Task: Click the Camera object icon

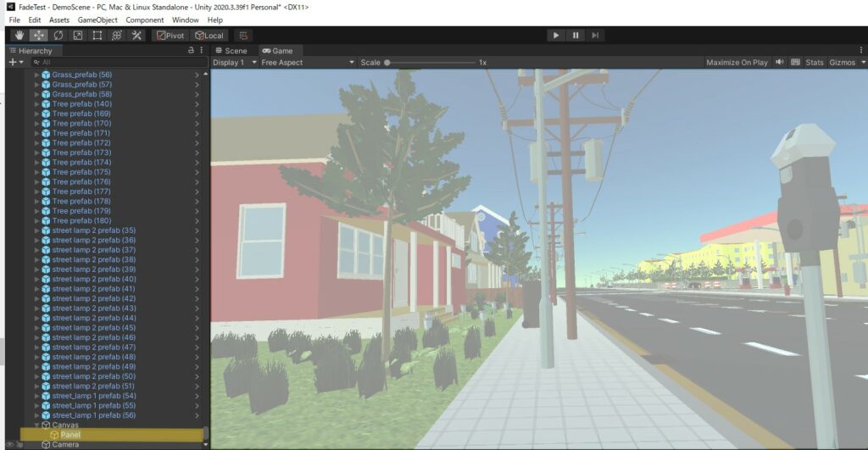Action: click(x=46, y=444)
